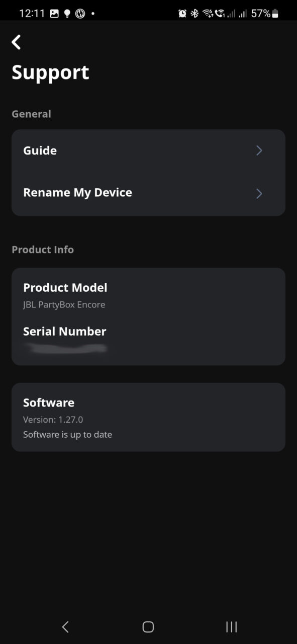Select the blurred serial number value
Viewport: 297px width, 644px height.
point(66,348)
